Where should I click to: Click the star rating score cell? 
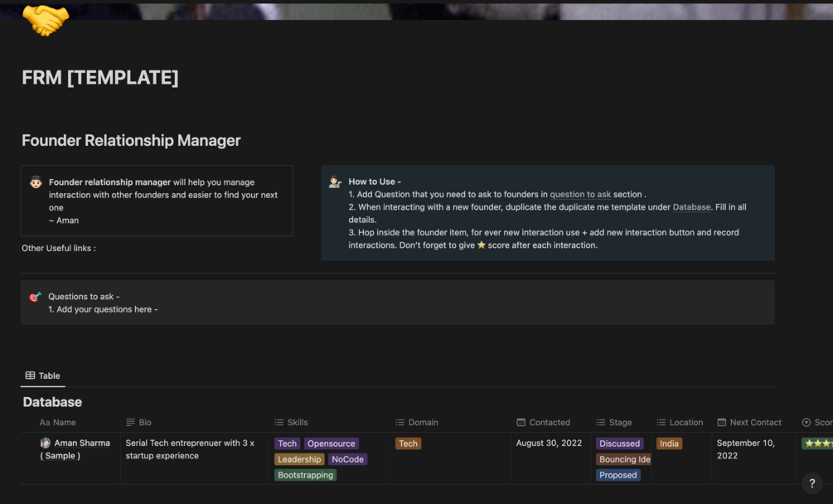point(817,443)
